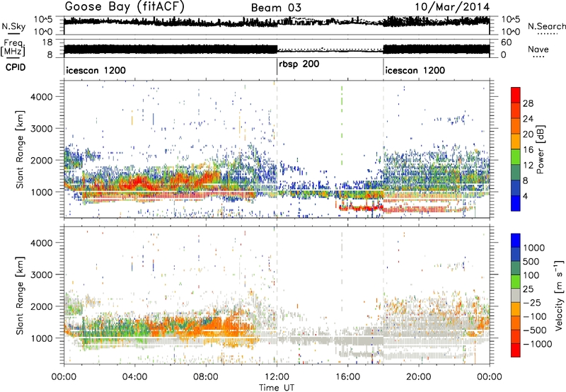Click the 'Time UT' axis title
Viewport: 566px width, 392px height.
click(x=277, y=387)
